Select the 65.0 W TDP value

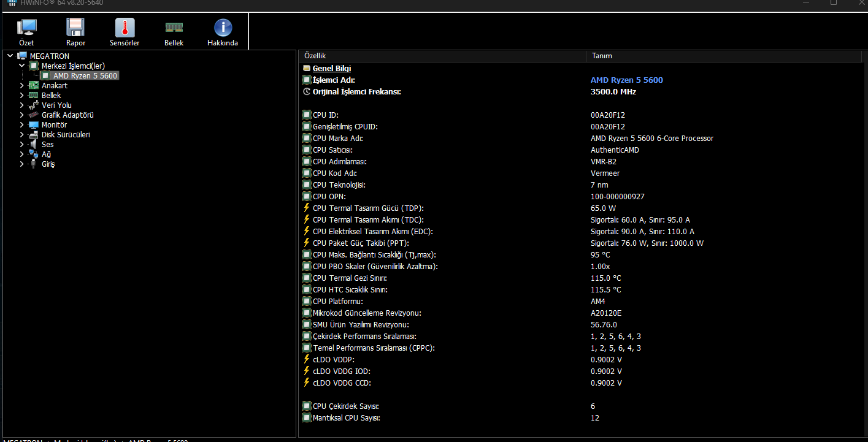click(603, 208)
